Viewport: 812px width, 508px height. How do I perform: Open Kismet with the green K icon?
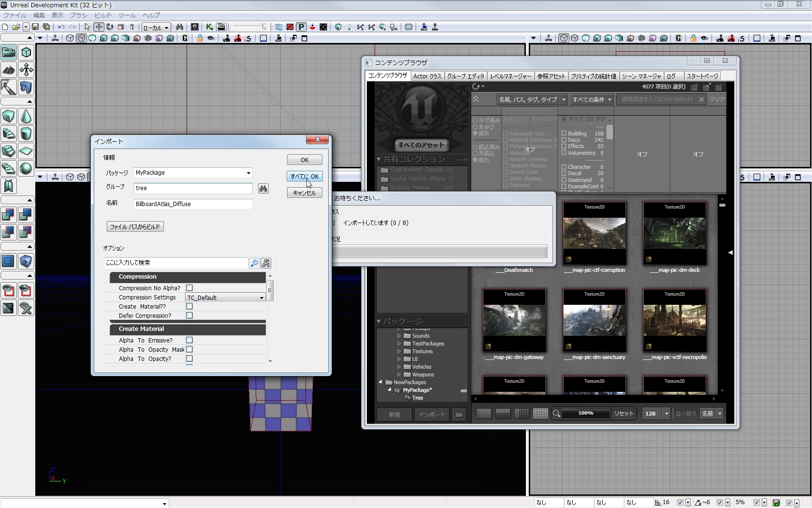click(x=209, y=27)
